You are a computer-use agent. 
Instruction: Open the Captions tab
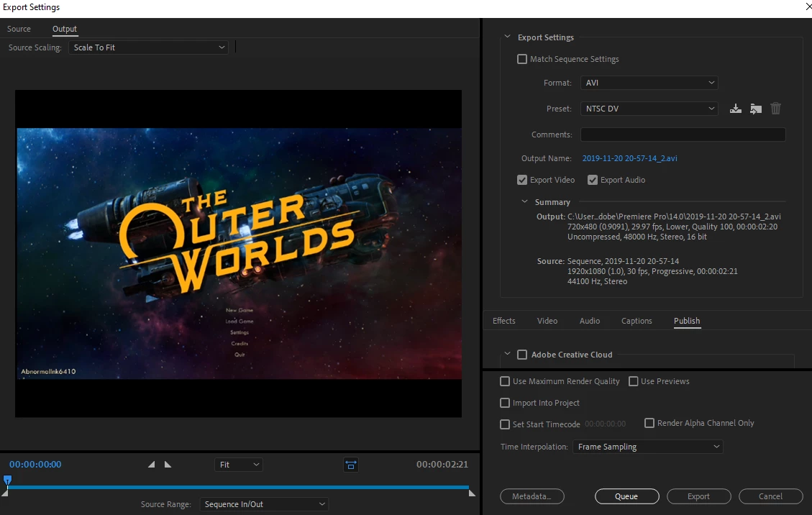(x=637, y=321)
